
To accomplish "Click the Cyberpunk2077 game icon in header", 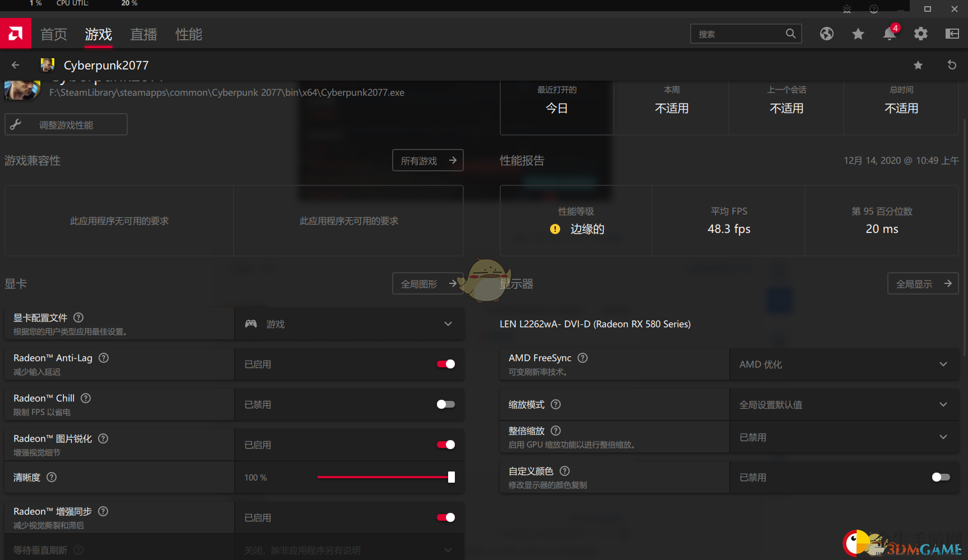I will pos(48,65).
